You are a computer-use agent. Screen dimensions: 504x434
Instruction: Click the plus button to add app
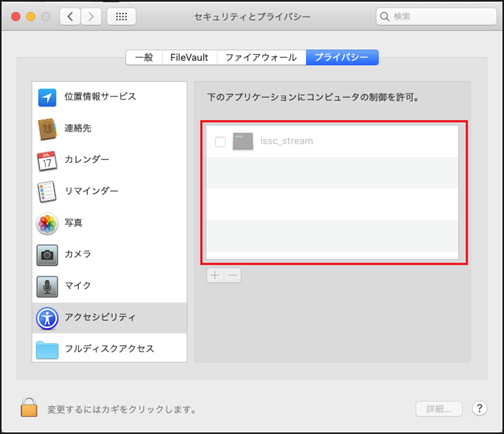tap(215, 275)
